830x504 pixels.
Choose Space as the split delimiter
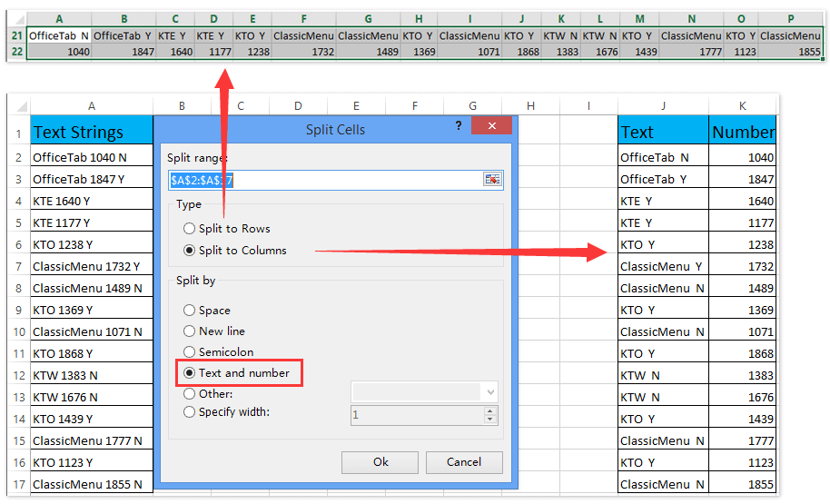tap(190, 311)
